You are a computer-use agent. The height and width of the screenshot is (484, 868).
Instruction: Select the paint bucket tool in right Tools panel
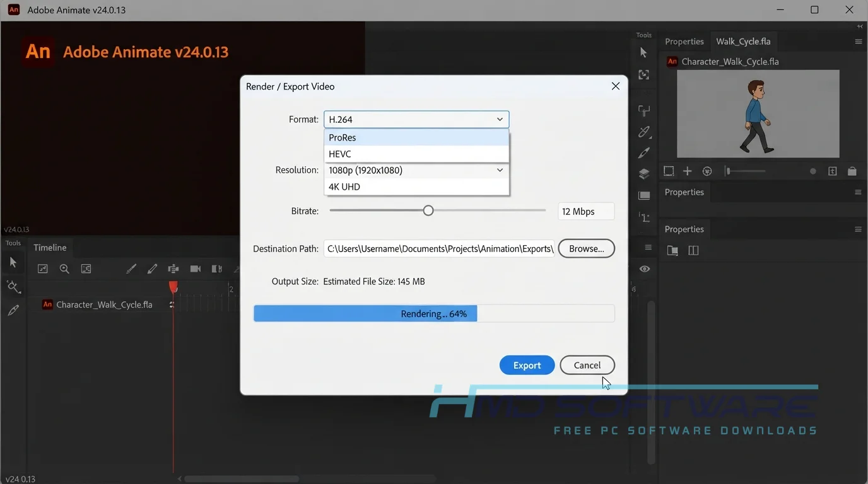[644, 132]
